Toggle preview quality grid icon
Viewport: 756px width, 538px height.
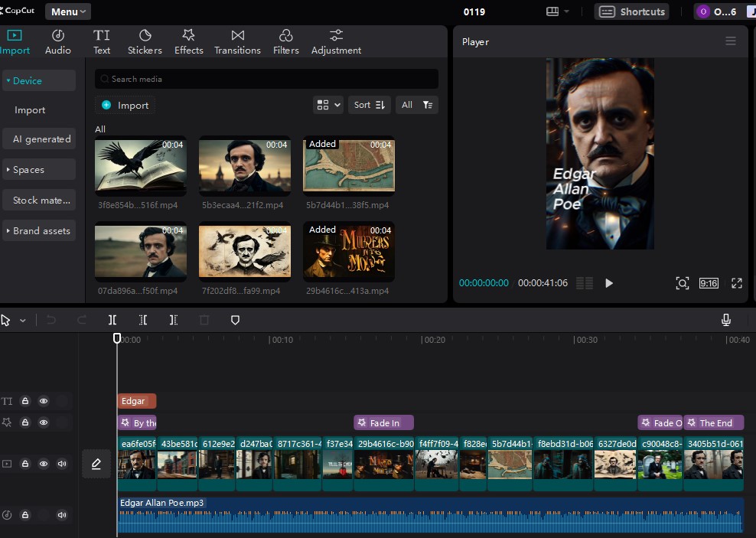click(585, 283)
